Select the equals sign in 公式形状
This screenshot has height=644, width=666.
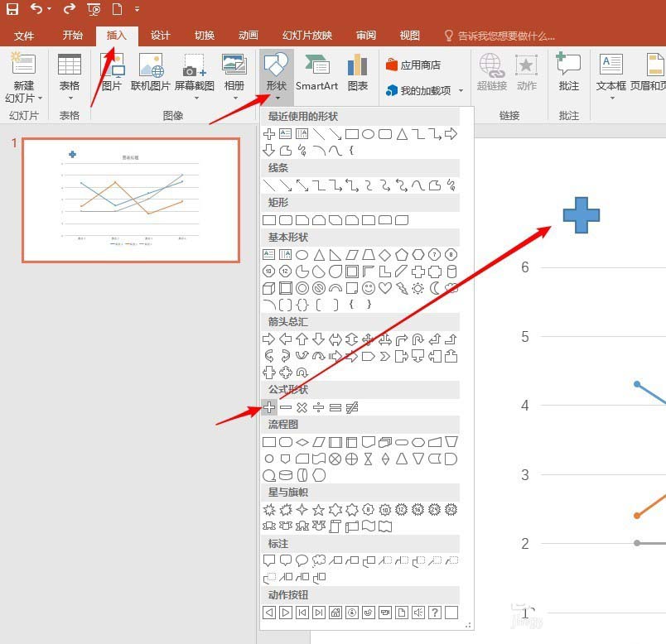tap(335, 407)
